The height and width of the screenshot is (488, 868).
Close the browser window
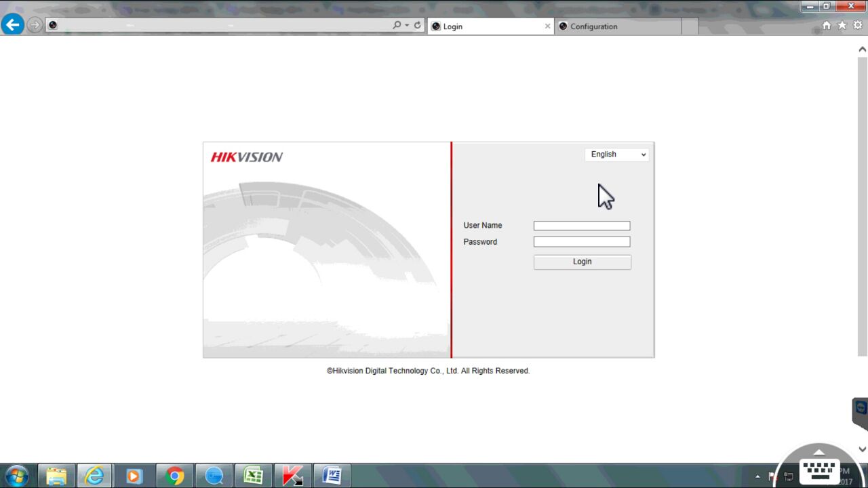pos(851,6)
